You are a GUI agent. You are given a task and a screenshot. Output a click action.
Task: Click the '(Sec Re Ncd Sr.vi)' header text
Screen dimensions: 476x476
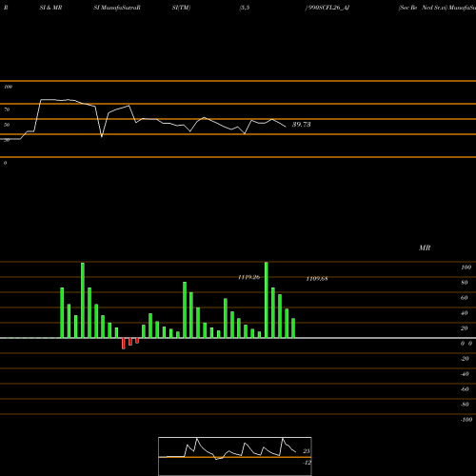pos(423,8)
